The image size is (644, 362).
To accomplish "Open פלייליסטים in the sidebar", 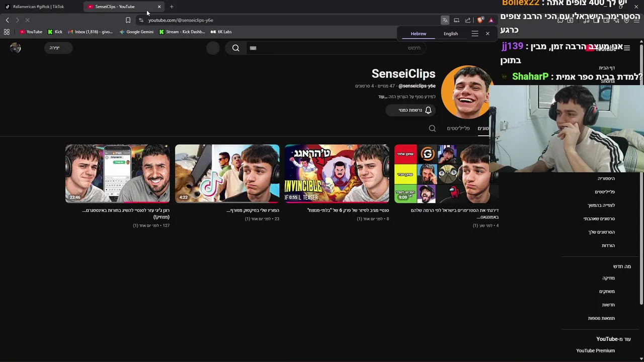I will [x=605, y=192].
